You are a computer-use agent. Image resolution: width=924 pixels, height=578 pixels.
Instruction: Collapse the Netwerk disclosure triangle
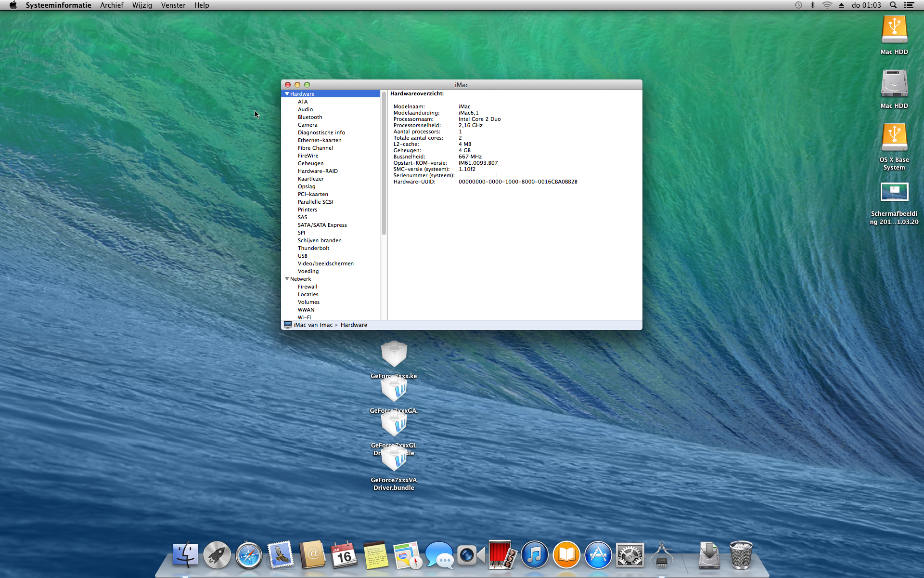287,279
